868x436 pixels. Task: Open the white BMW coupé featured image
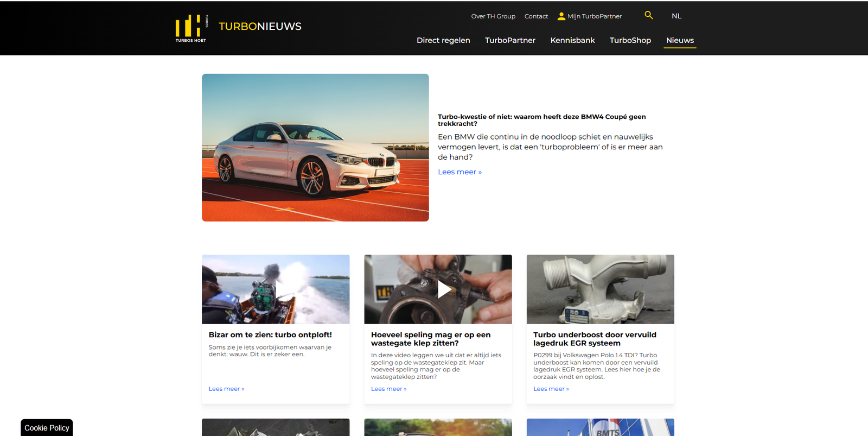[315, 148]
